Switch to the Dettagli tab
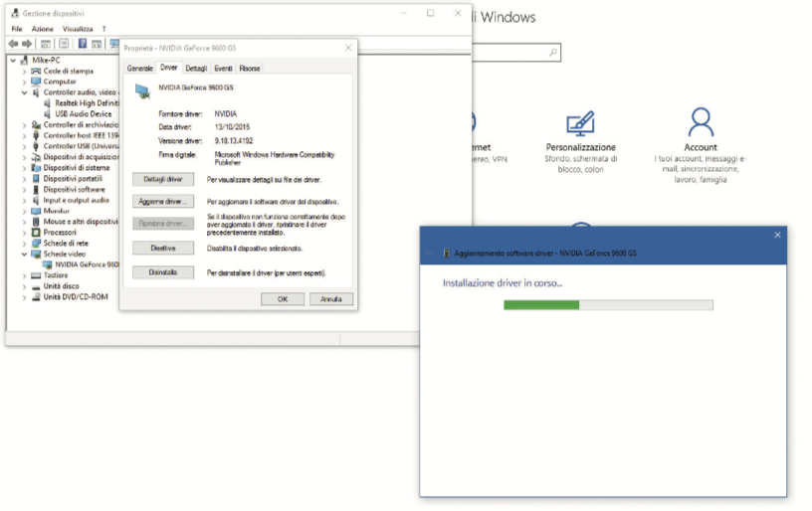Image resolution: width=812 pixels, height=511 pixels. (x=196, y=68)
